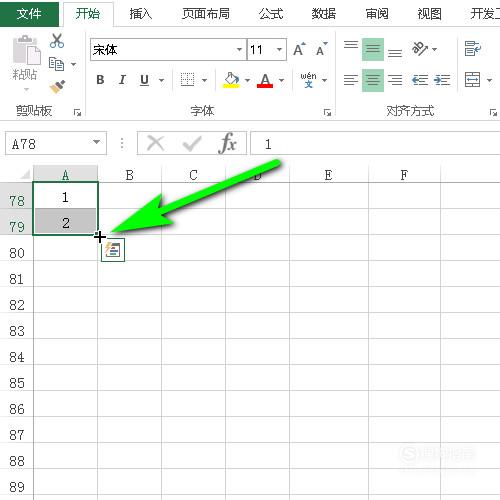The image size is (500, 500).
Task: Select column A header
Action: 66,174
